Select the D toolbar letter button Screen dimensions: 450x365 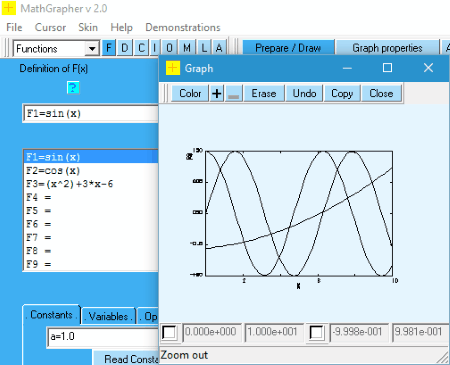click(125, 48)
